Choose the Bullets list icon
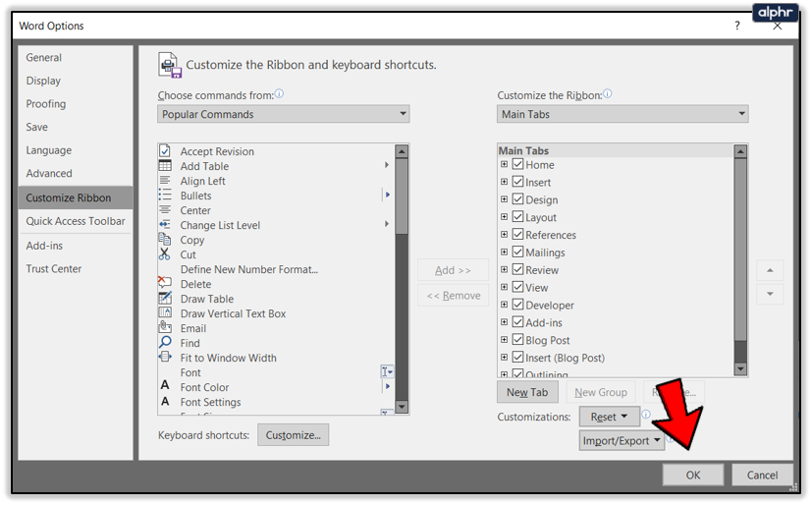The width and height of the screenshot is (812, 505). [165, 196]
